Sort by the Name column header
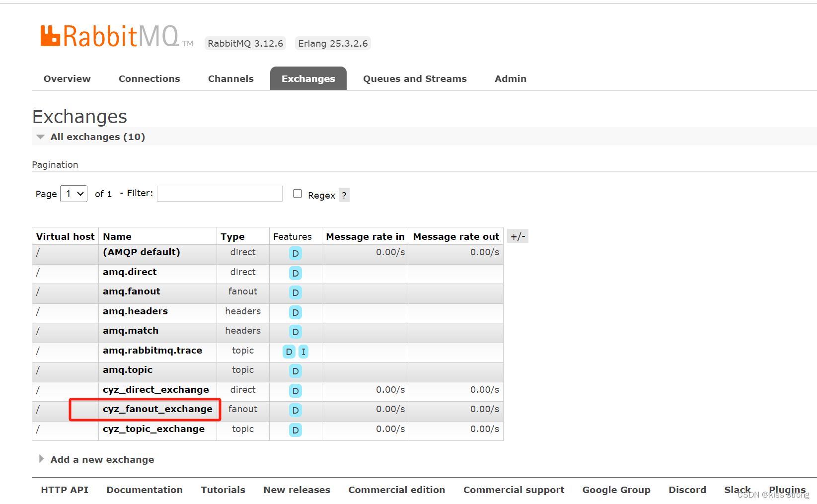This screenshot has height=504, width=817. (117, 236)
